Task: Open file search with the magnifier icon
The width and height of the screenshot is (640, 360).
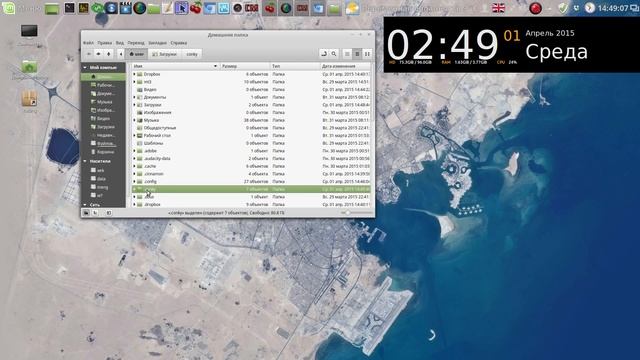Action: pyautogui.click(x=334, y=54)
